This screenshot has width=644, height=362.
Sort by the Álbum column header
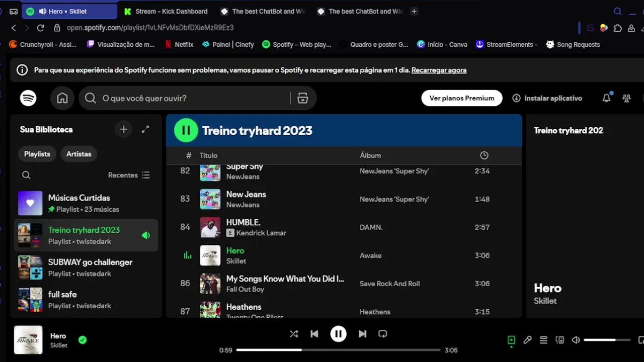(370, 155)
